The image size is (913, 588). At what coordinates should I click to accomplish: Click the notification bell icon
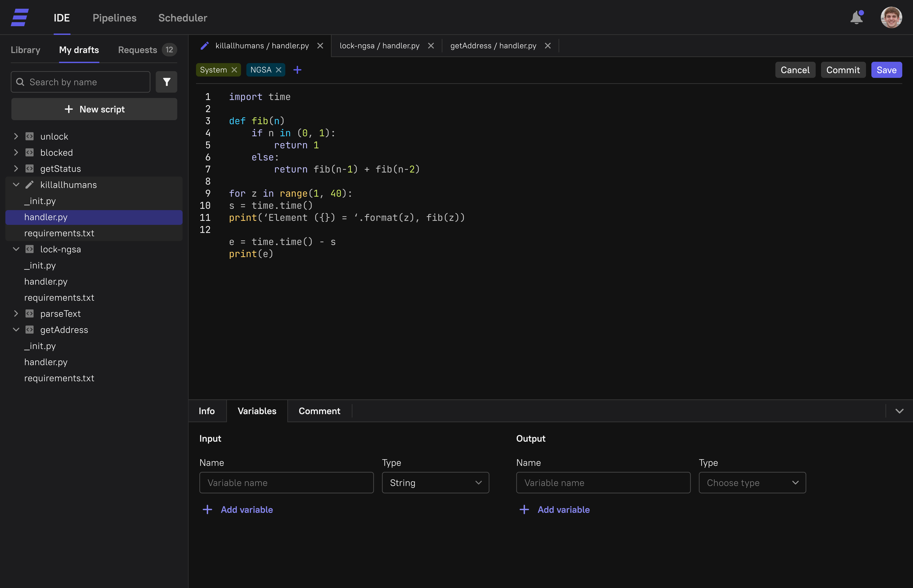coord(856,18)
